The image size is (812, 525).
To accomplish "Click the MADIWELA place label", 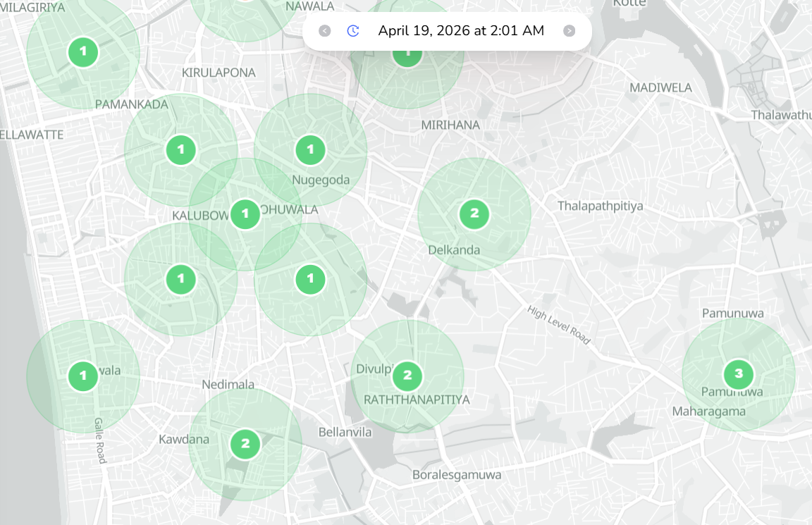I will point(660,87).
